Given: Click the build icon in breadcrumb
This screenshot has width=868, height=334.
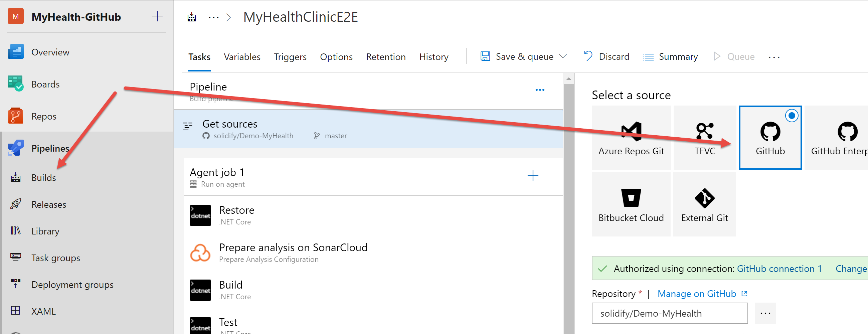Looking at the screenshot, I should (192, 17).
